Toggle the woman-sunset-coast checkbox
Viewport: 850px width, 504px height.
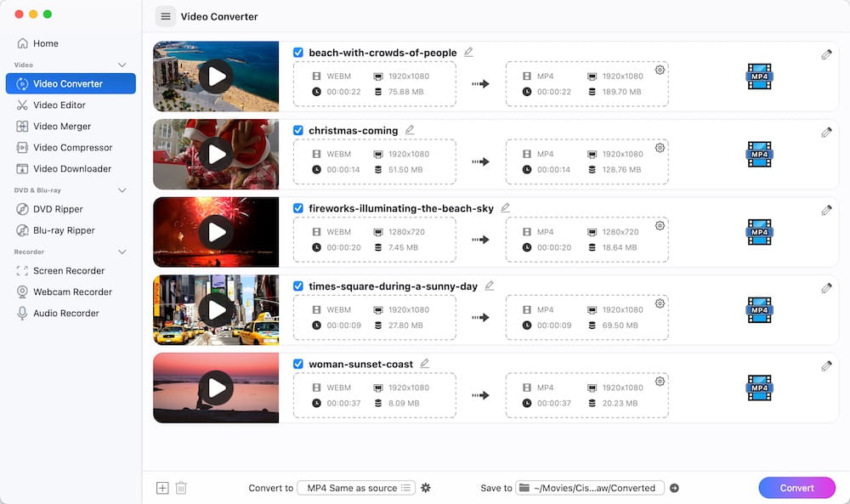point(298,364)
